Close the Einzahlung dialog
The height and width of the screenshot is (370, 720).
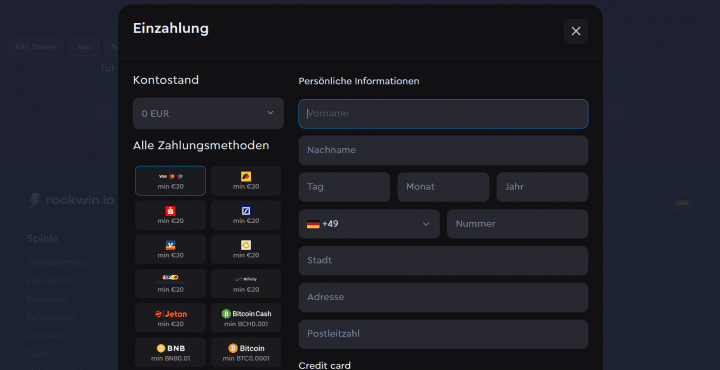point(575,31)
